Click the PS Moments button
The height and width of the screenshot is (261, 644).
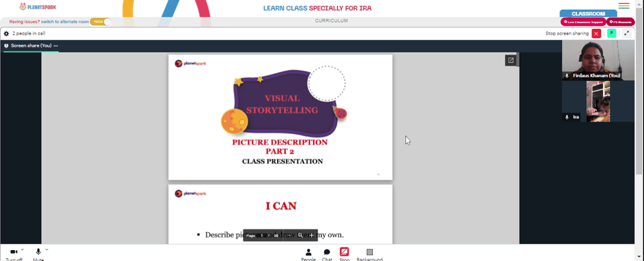[x=621, y=22]
